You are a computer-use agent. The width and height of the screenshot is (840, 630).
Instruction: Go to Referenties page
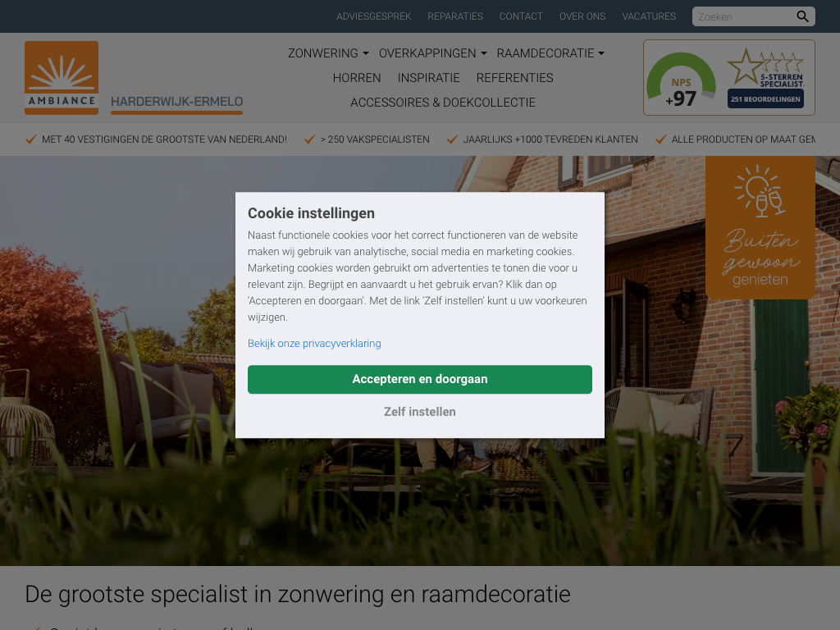coord(515,78)
